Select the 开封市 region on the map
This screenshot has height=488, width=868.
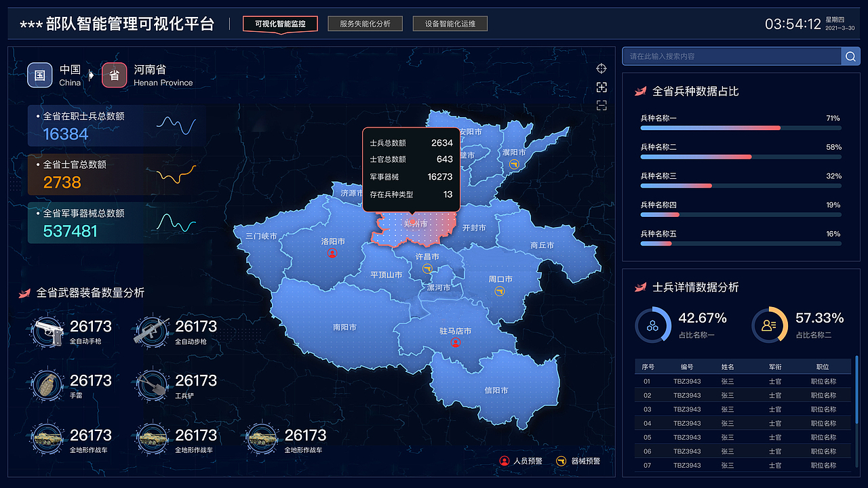coord(474,228)
